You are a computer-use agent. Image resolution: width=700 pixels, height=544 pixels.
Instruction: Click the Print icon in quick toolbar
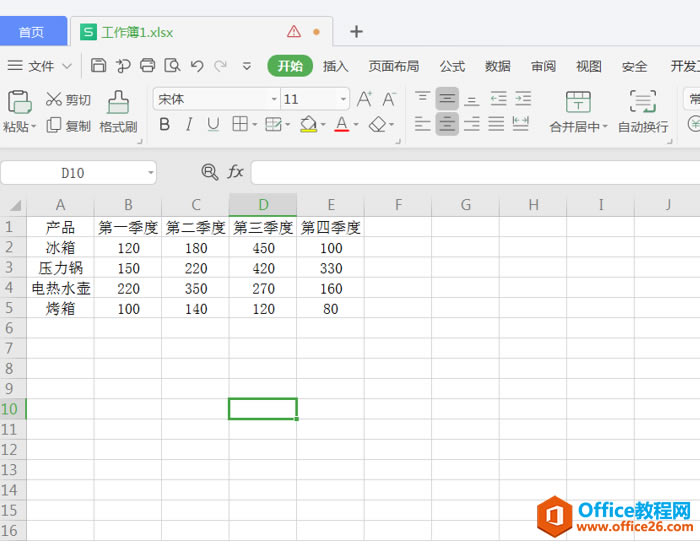tap(147, 66)
